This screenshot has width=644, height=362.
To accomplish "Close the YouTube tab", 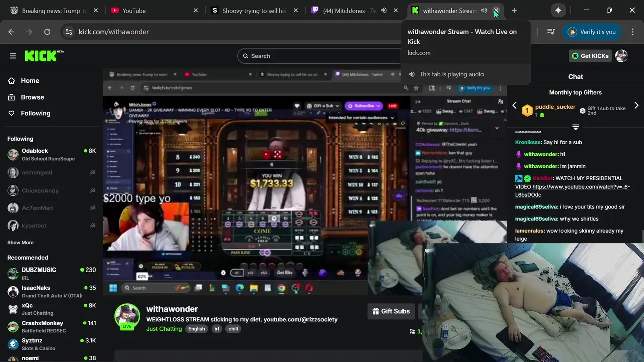I will pos(196,10).
